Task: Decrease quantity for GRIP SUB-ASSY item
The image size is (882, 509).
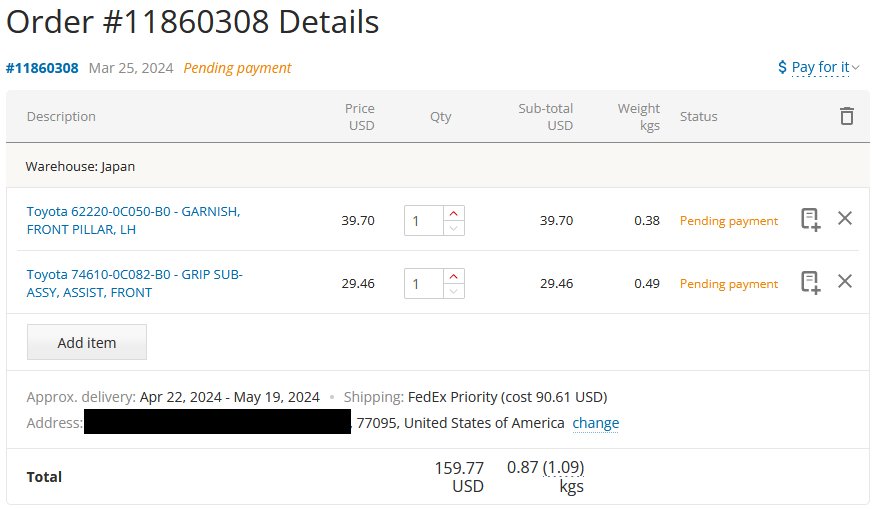Action: pyautogui.click(x=453, y=291)
